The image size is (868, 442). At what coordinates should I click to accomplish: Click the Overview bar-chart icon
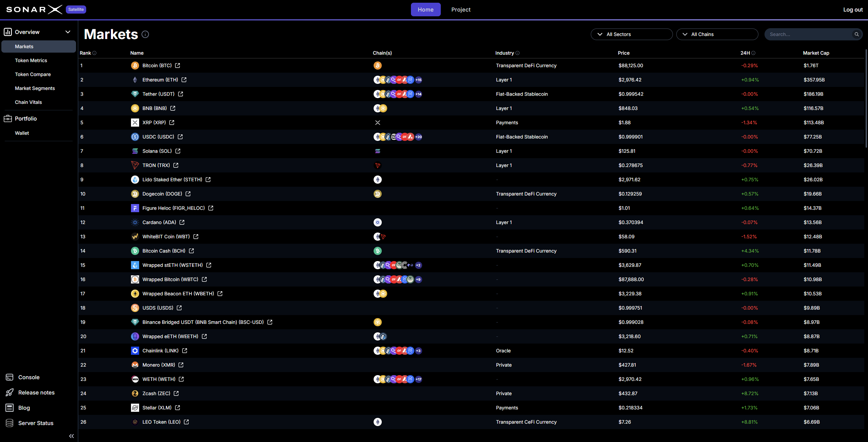coord(8,32)
